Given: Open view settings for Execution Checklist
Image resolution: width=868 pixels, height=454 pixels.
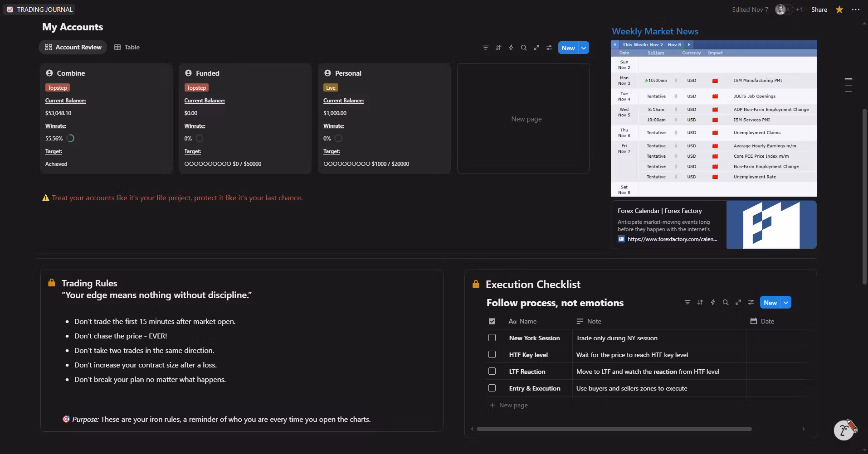Looking at the screenshot, I should click(x=751, y=302).
